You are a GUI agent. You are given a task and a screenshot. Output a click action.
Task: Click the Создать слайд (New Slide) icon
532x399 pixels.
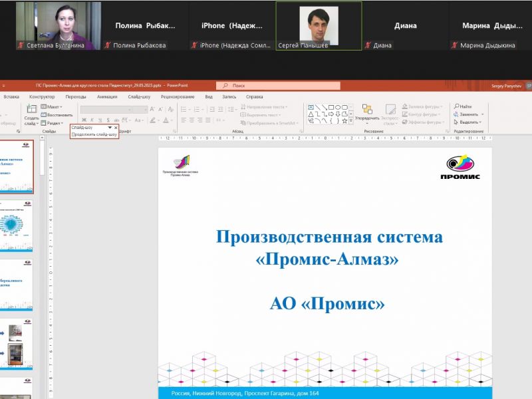(31, 109)
